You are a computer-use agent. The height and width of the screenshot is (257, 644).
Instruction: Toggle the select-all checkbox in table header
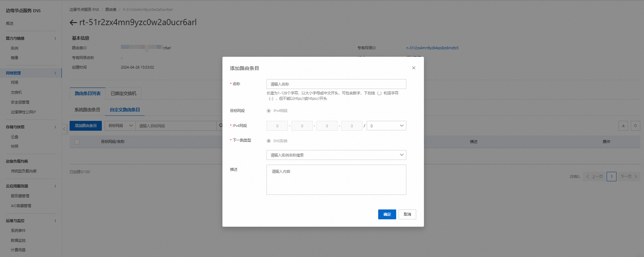tap(77, 142)
